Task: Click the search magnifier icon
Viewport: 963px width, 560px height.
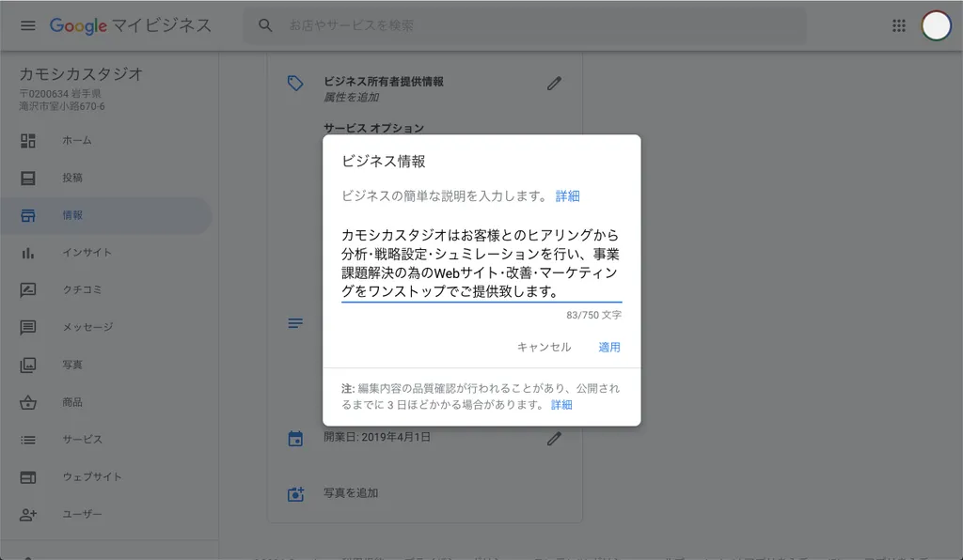Action: (265, 25)
